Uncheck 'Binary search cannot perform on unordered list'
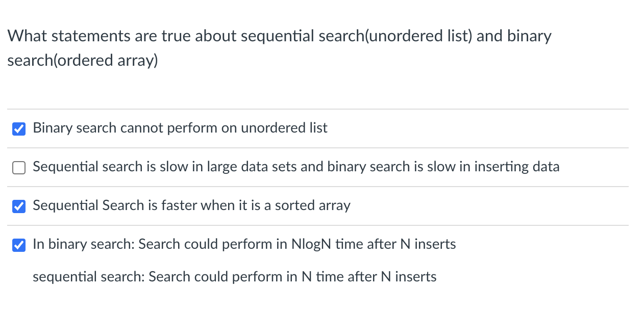Screen dimensions: 644x312 coord(19,128)
